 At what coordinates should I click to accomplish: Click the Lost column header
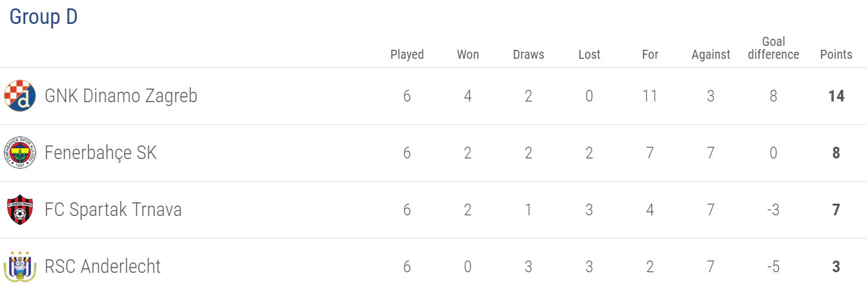589,55
